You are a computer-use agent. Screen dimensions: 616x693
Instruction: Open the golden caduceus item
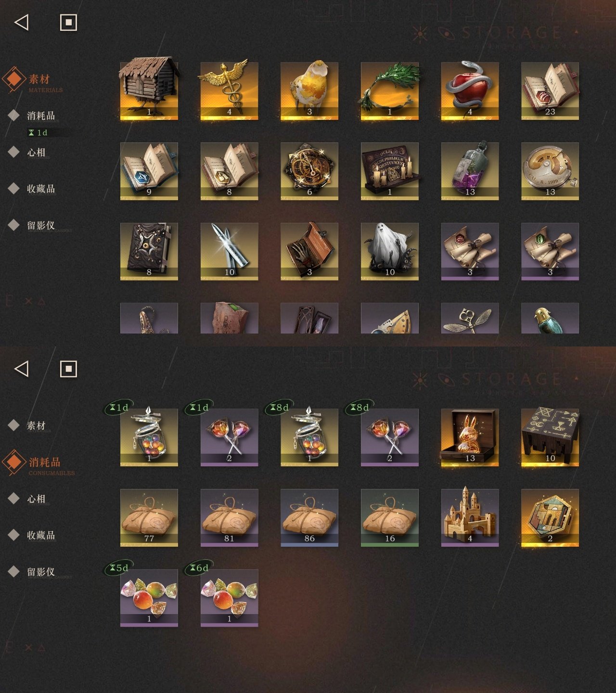(x=229, y=90)
